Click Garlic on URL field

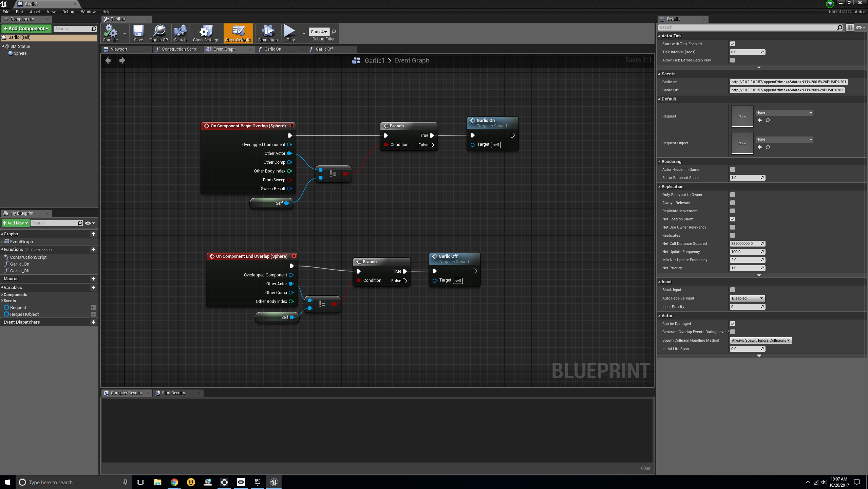789,82
